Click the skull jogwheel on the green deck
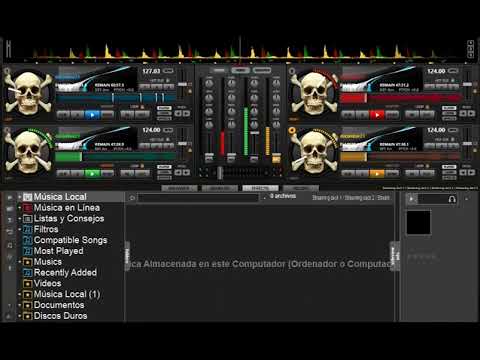 coord(28,152)
